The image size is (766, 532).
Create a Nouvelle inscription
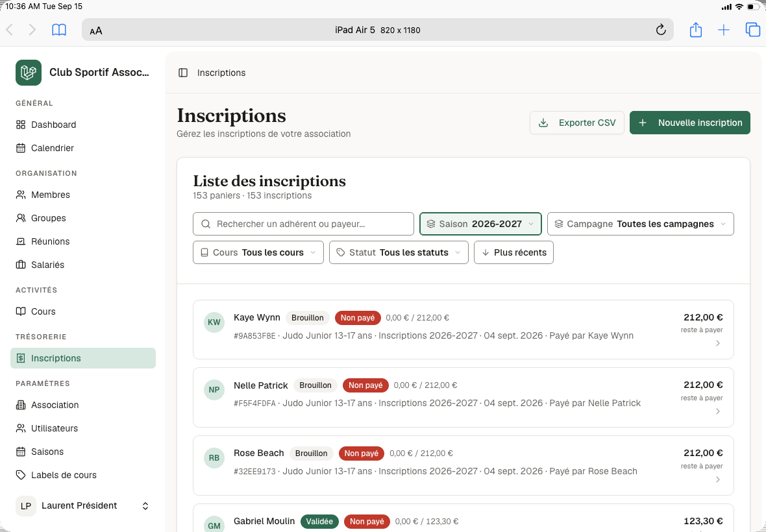point(690,123)
